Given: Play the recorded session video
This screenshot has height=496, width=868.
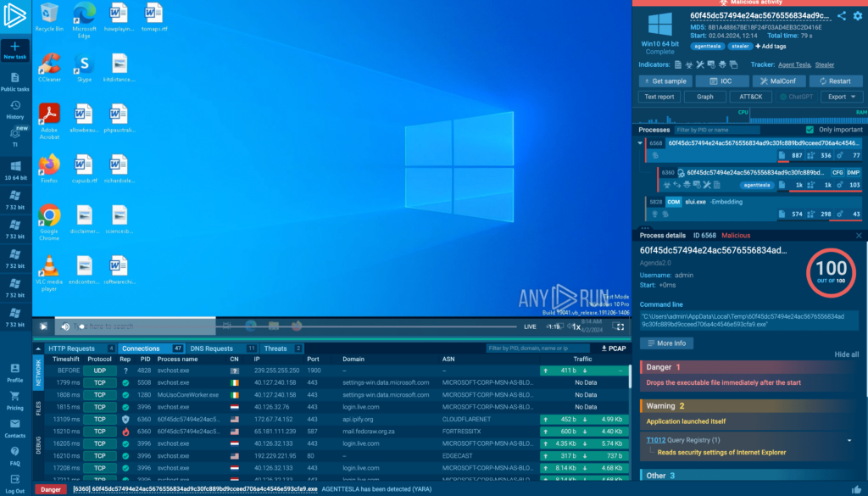Looking at the screenshot, I should pyautogui.click(x=42, y=326).
